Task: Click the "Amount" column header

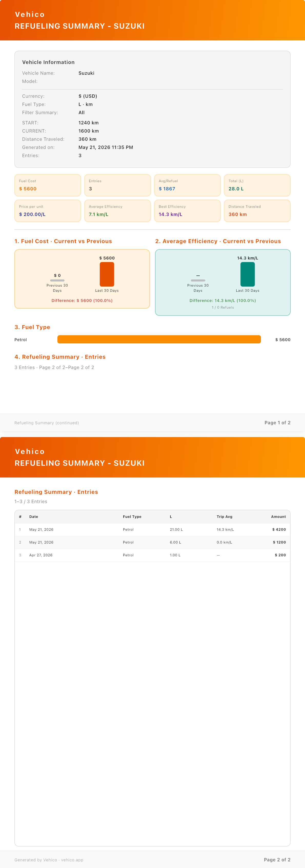Action: tap(278, 517)
